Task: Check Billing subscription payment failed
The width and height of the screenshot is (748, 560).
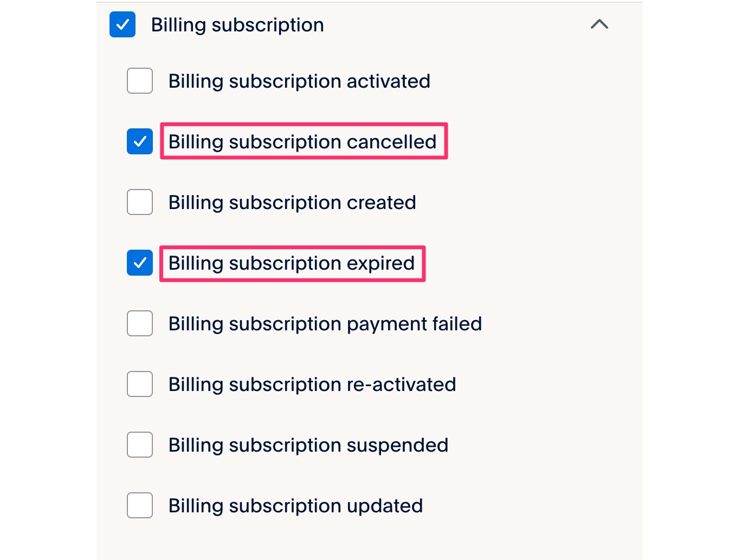Action: point(139,323)
